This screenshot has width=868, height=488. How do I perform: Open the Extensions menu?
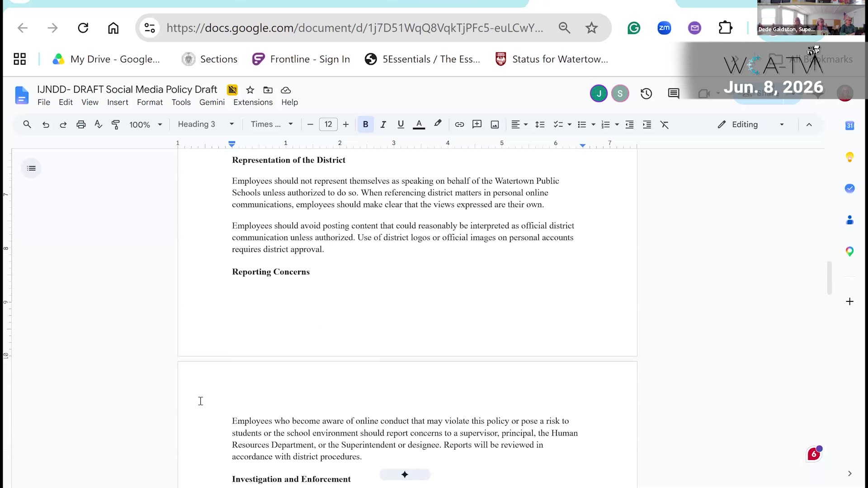(x=253, y=103)
